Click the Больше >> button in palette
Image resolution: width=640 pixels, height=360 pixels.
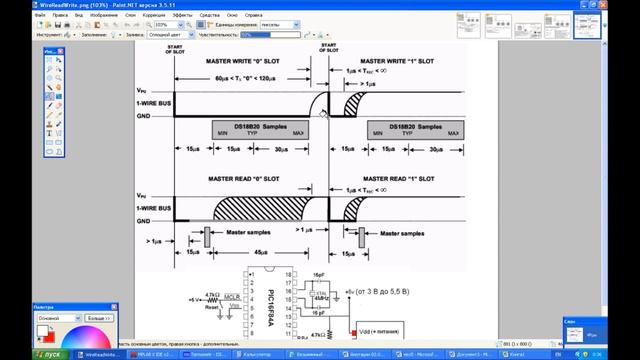[x=99, y=318]
